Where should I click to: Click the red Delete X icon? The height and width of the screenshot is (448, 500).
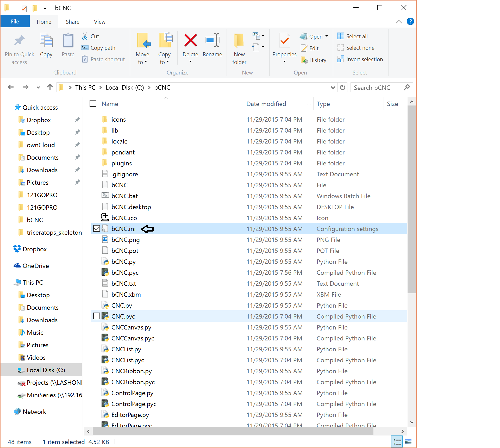click(x=190, y=40)
